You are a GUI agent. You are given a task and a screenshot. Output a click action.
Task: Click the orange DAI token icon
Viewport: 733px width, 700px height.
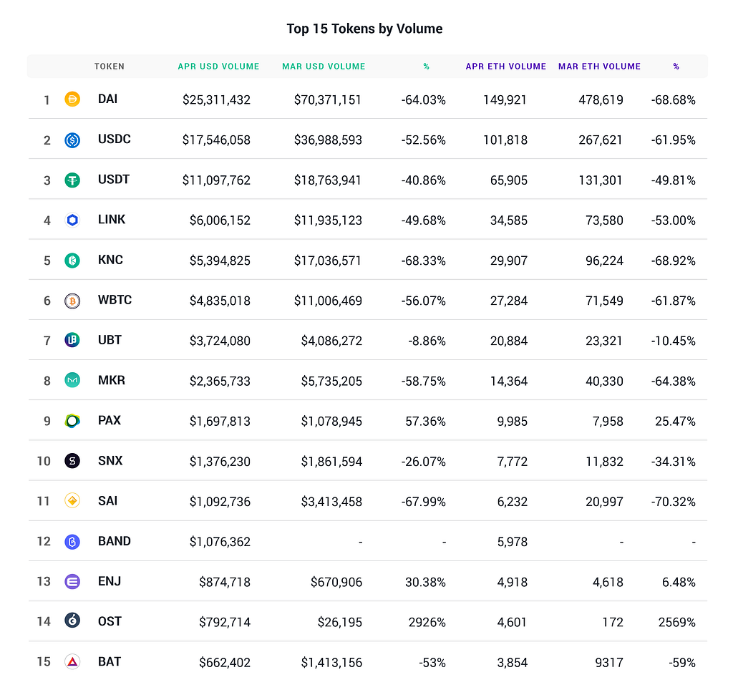72,99
